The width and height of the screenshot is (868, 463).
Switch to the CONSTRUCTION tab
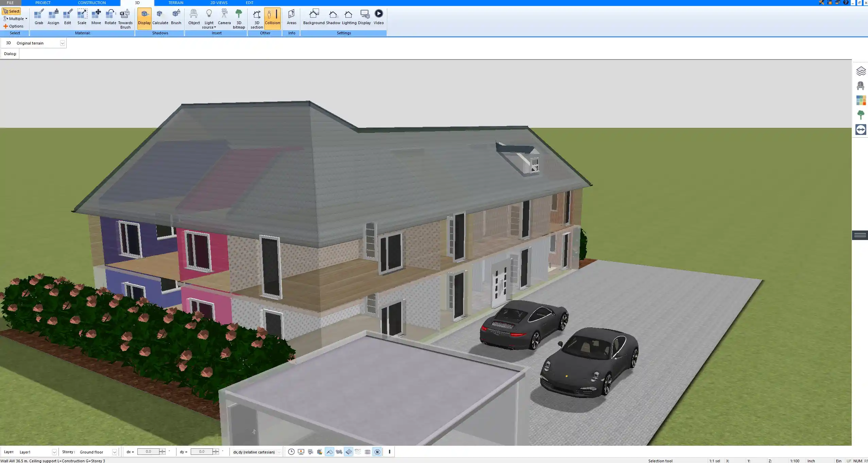click(92, 3)
